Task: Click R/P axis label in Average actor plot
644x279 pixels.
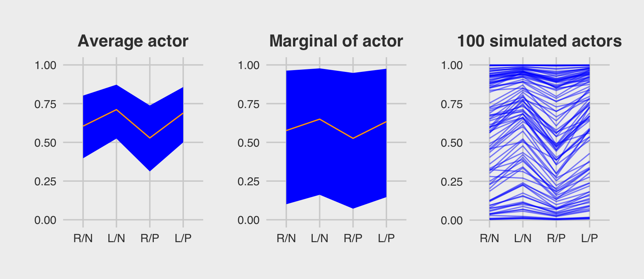Action: click(x=150, y=238)
